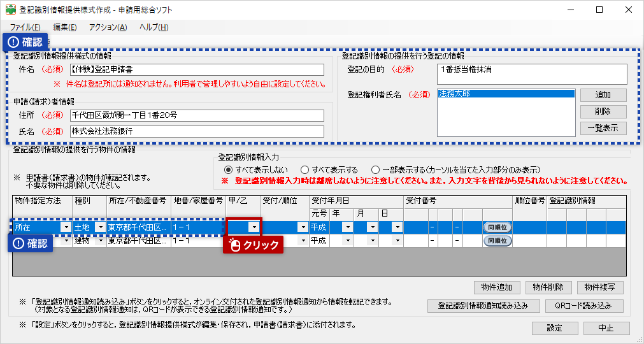Click the 設定 button
This screenshot has width=644, height=344.
click(555, 328)
